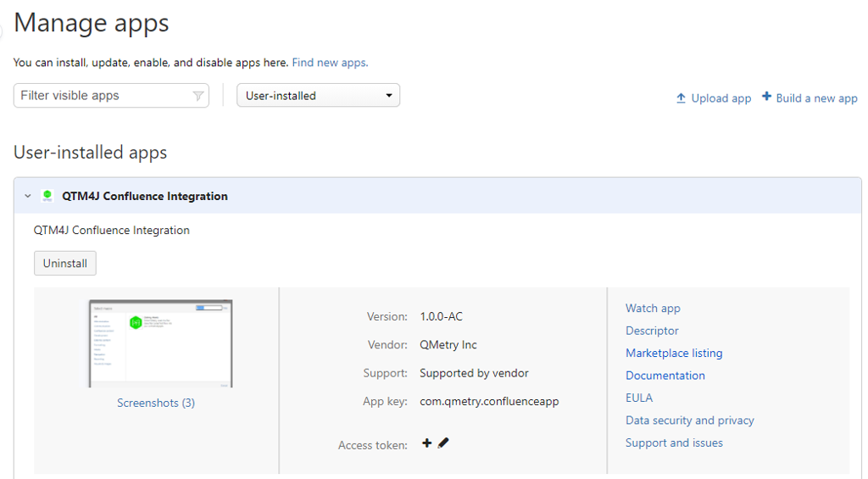Open the EULA link
Screen dimensions: 868x479
tap(639, 398)
